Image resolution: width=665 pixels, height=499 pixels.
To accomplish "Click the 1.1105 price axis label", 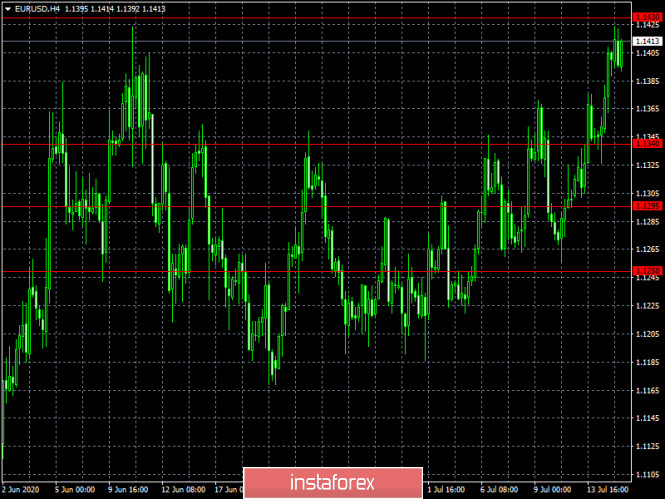I will point(647,474).
